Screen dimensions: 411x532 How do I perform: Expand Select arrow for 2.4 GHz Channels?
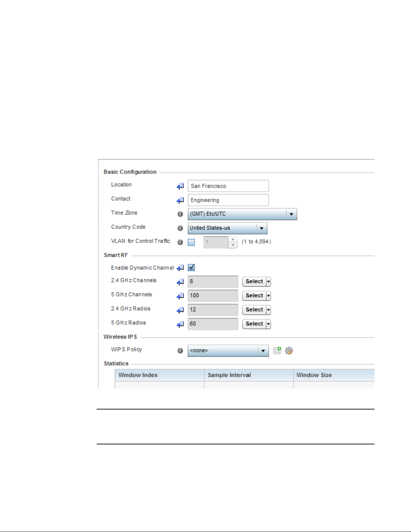[268, 282]
